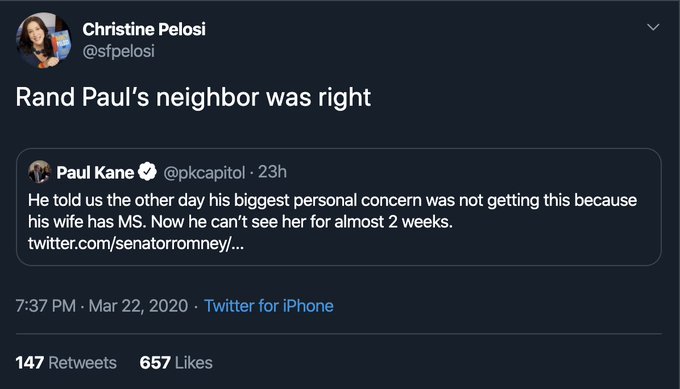Click the 'his wife has MS' line
Screen dimensions: 680x389
(240, 222)
